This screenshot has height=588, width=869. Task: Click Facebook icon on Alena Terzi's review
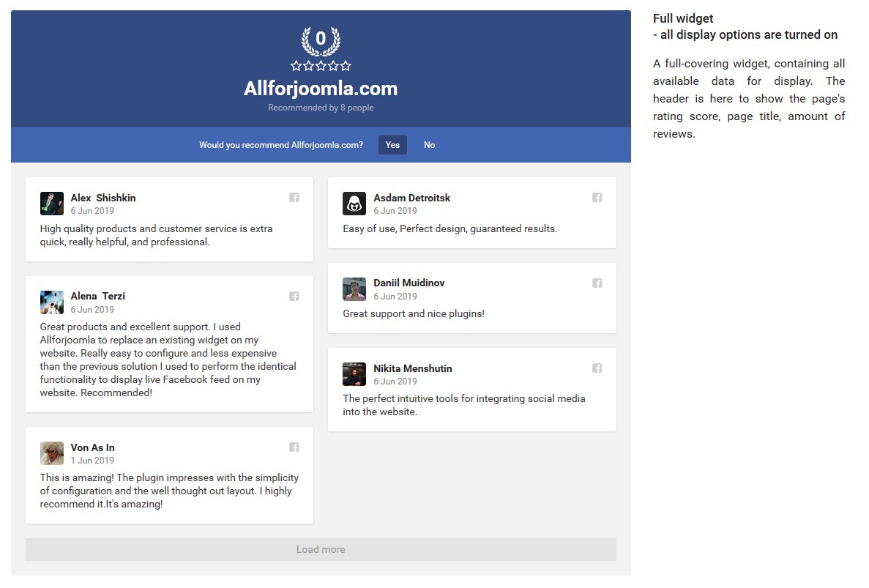point(294,297)
